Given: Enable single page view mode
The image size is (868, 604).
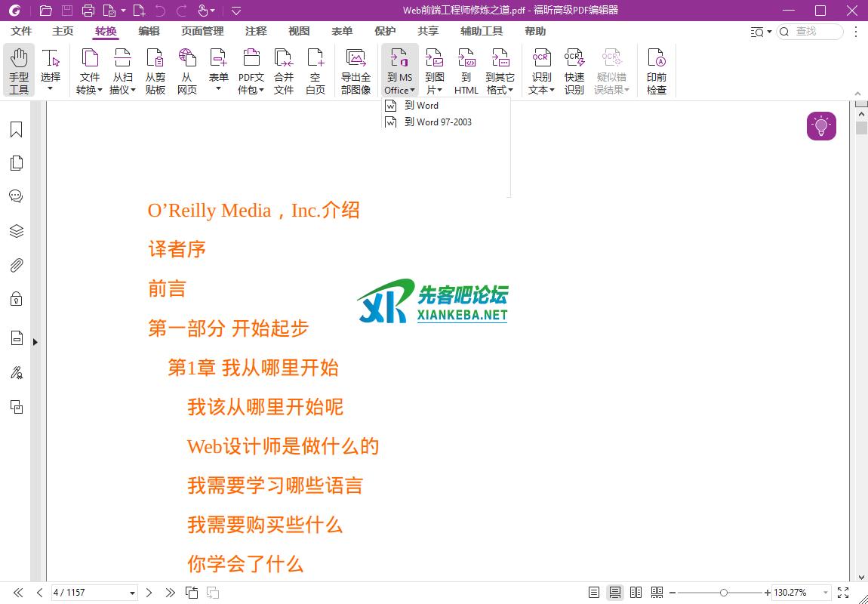Looking at the screenshot, I should (594, 593).
